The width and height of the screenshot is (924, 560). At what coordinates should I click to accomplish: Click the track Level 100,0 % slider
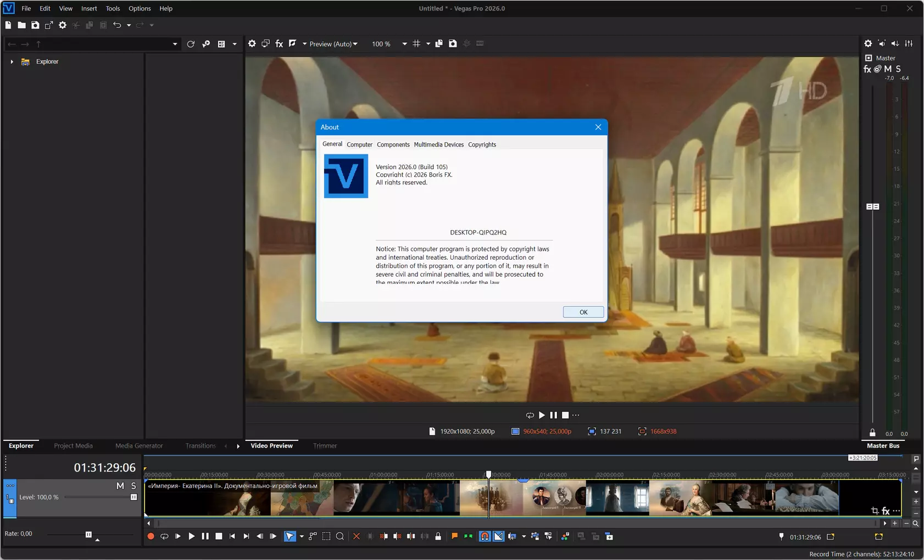tap(100, 497)
